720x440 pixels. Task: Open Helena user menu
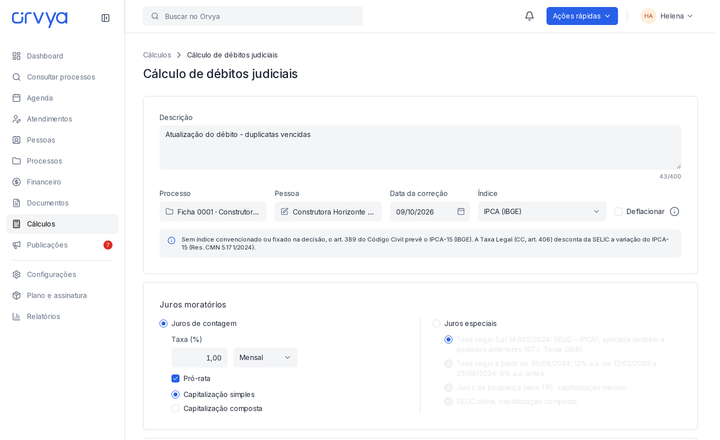667,16
